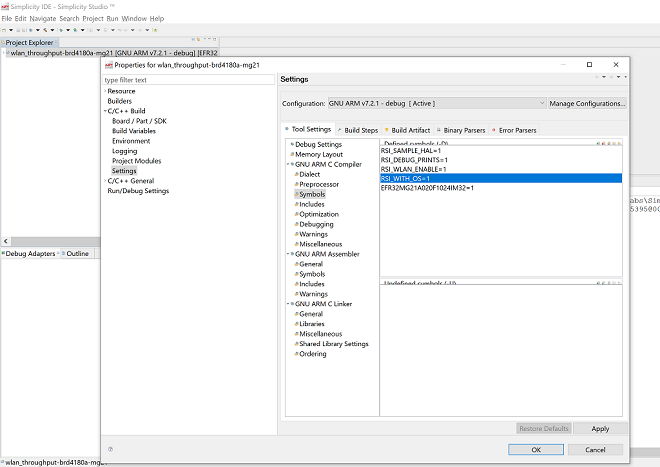The height and width of the screenshot is (467, 660).
Task: Switch to the Build Steps tab
Action: coord(361,130)
